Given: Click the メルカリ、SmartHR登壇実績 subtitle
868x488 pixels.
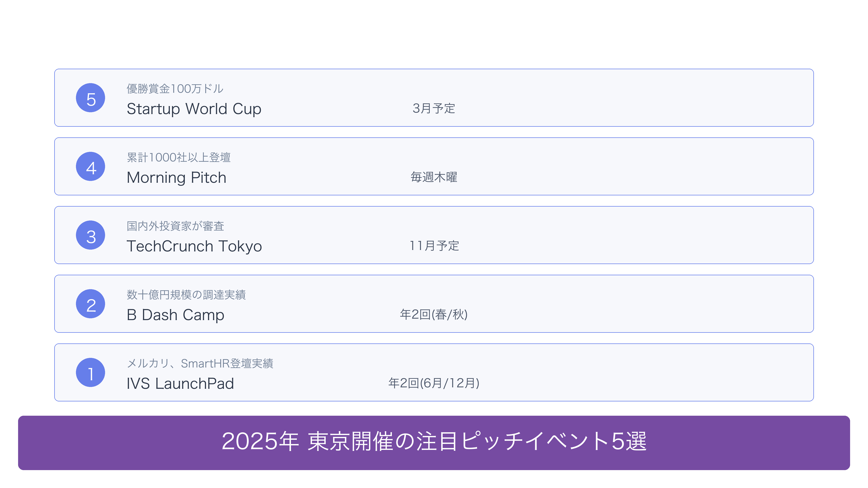Looking at the screenshot, I should click(x=200, y=364).
